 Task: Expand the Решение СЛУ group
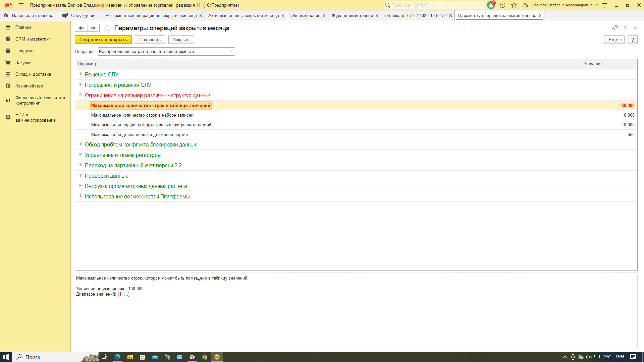click(x=80, y=74)
